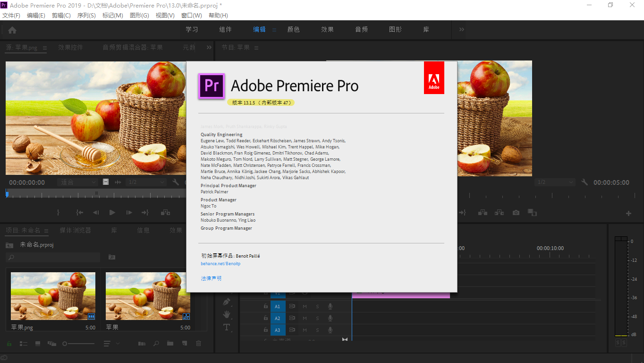Open the 文件(F) menu
This screenshot has height=363, width=644.
point(11,16)
